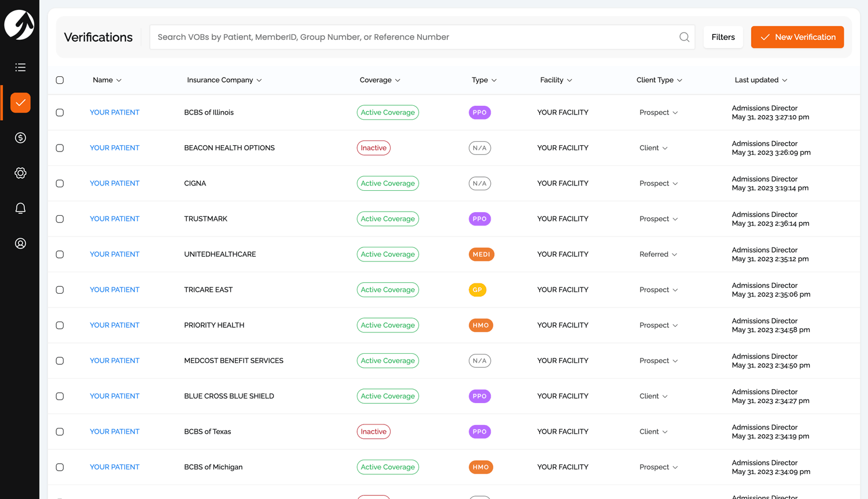868x499 pixels.
Task: Click the N/A badge for BEACON HEALTH OPTIONS
Action: click(x=480, y=148)
